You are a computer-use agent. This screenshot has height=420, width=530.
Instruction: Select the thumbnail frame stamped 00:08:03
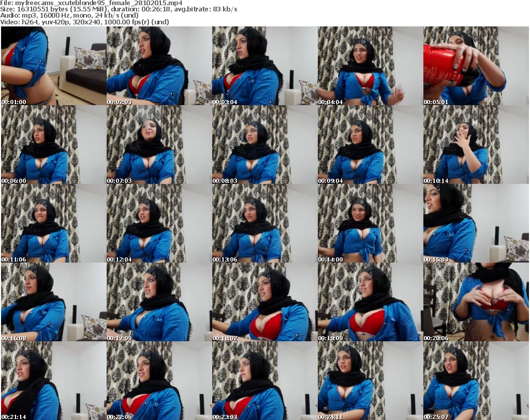pos(264,144)
